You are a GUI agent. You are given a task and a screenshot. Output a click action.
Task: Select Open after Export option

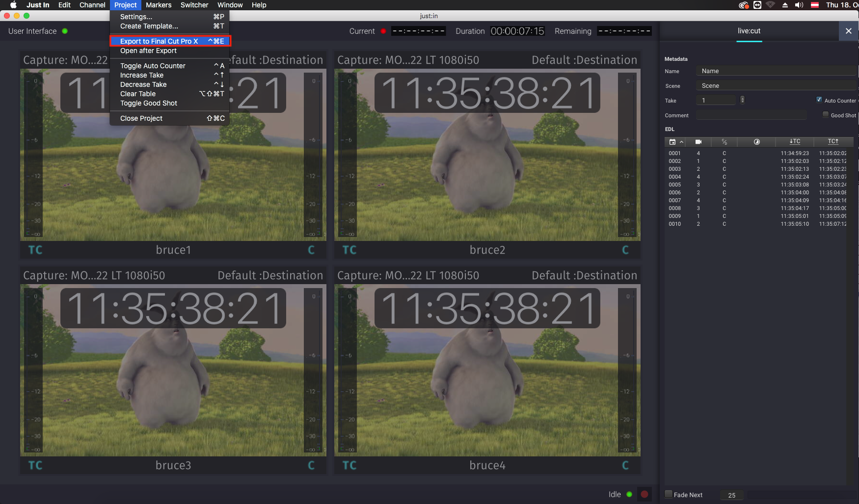tap(170, 51)
